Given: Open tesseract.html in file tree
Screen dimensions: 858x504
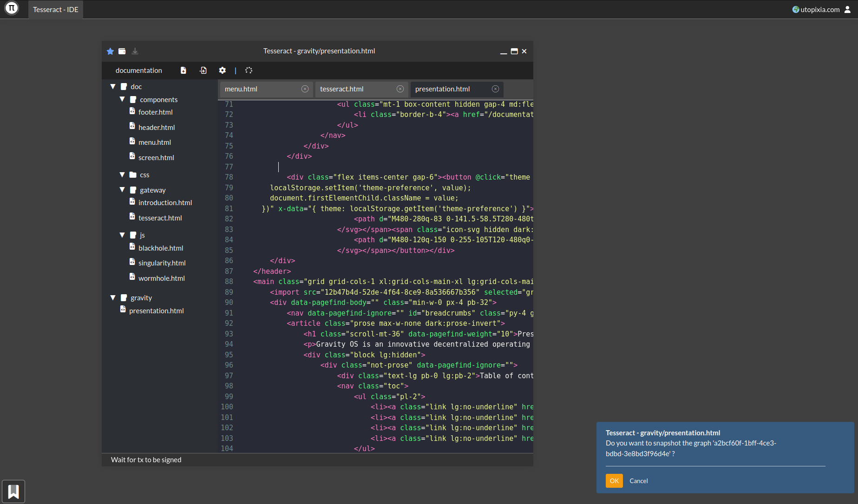Looking at the screenshot, I should pyautogui.click(x=160, y=218).
